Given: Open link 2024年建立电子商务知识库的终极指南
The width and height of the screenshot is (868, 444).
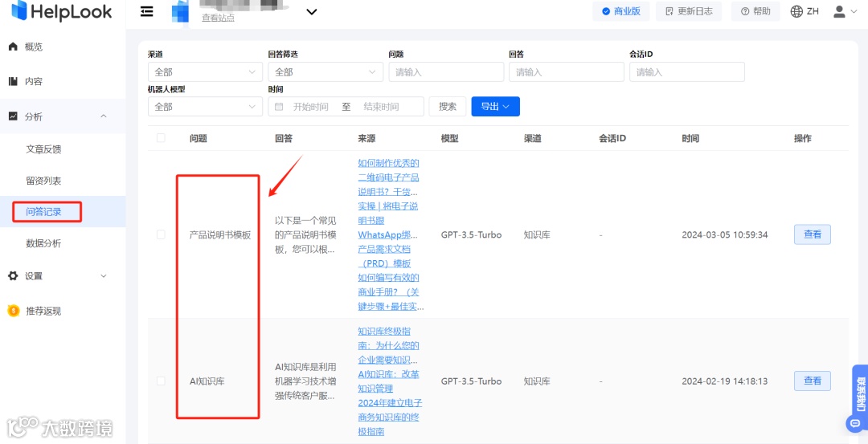Looking at the screenshot, I should [x=391, y=417].
